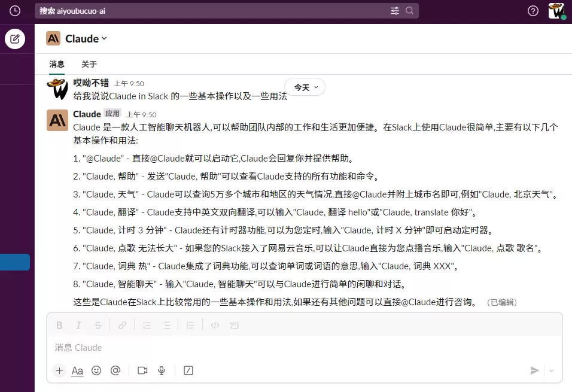The width and height of the screenshot is (572, 392).
Task: Click list item 3 about Claude, 天气
Action: [317, 195]
